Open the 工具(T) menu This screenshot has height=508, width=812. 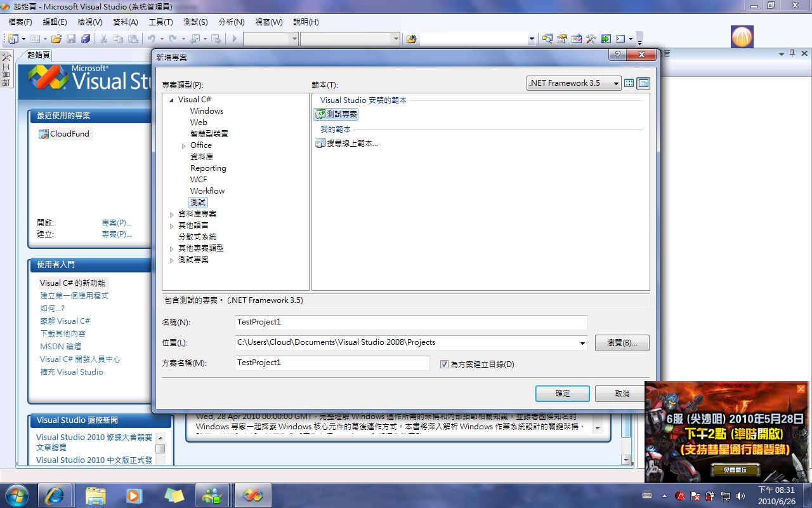pyautogui.click(x=160, y=22)
